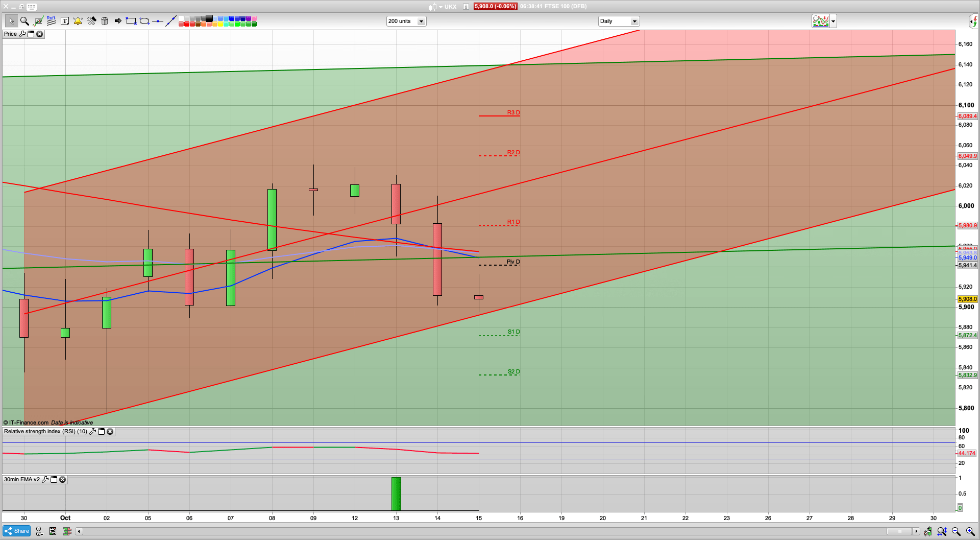Open the alert bell tool
980x540 pixels.
coord(78,21)
